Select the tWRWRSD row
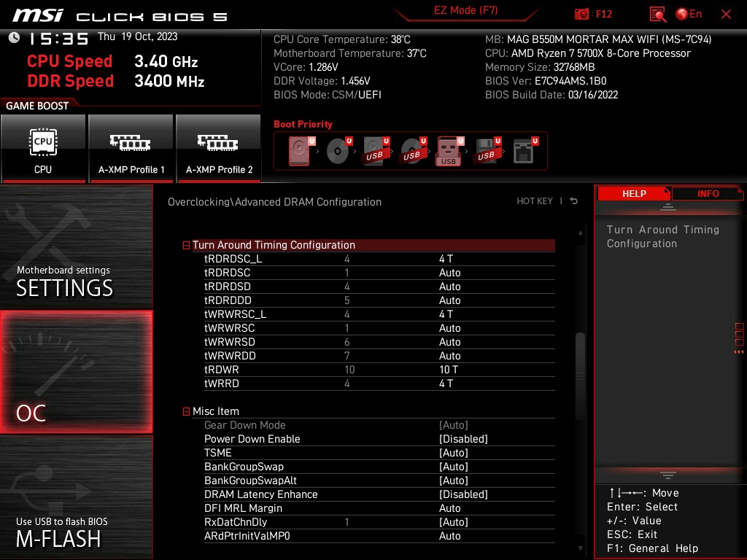 coord(379,342)
